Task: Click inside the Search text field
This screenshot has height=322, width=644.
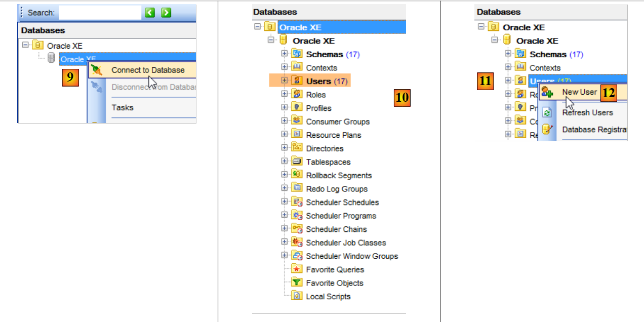Action: coord(100,13)
